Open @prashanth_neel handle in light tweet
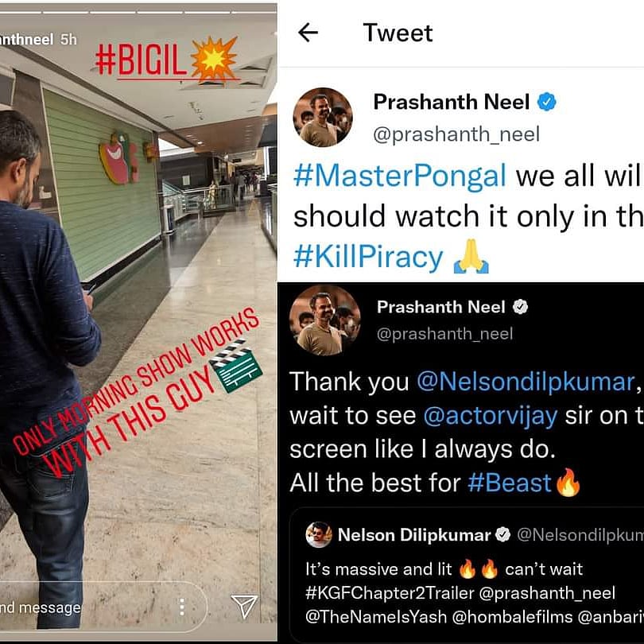Viewport: 644px width, 644px height. [x=456, y=134]
